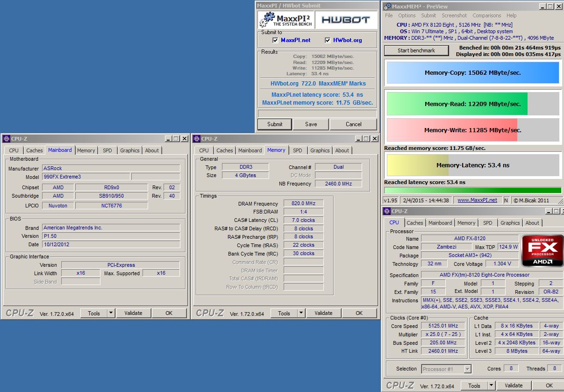Click the status bar date 2/4/2015 - 14:44:38
564x392 pixels.
pyautogui.click(x=425, y=200)
